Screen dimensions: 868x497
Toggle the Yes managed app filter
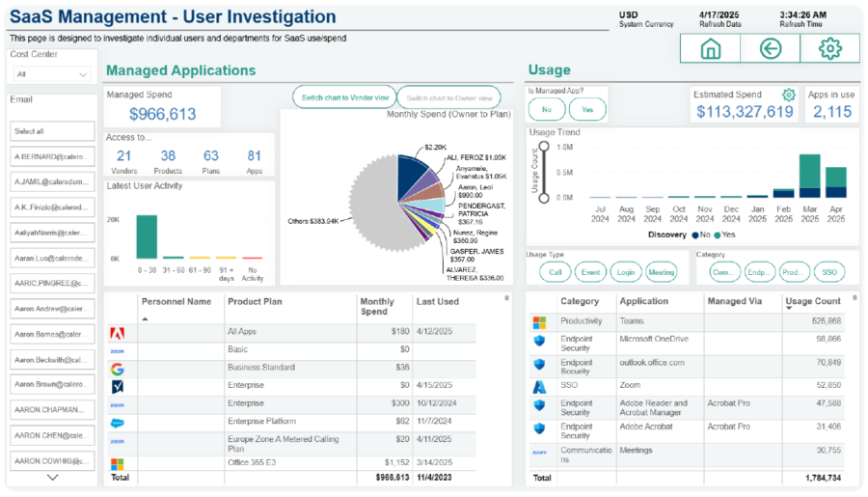[x=587, y=109]
